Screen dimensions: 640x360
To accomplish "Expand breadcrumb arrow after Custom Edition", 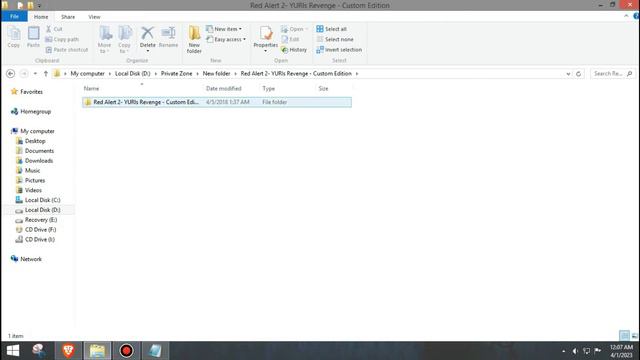I will coord(357,73).
